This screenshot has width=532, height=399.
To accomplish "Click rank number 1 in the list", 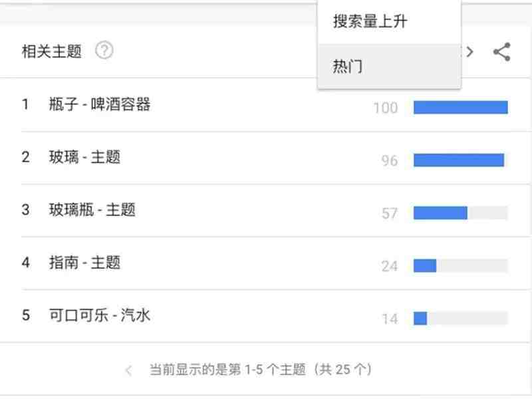I will [x=25, y=104].
